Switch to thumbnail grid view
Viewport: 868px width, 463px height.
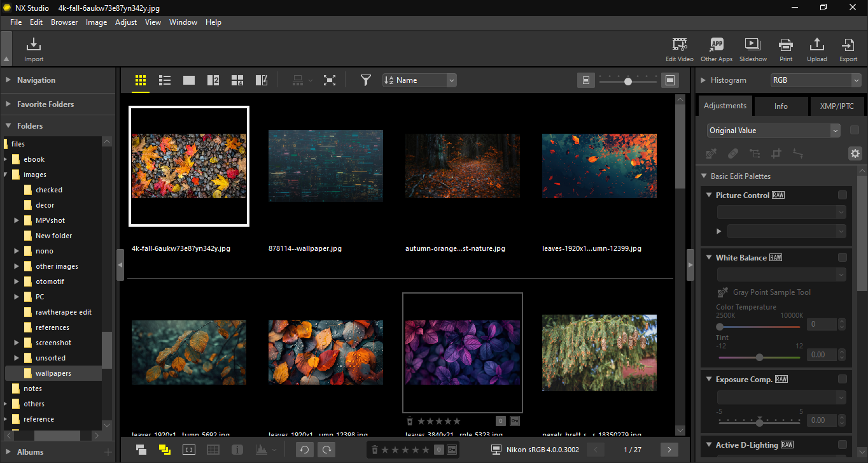pyautogui.click(x=141, y=80)
